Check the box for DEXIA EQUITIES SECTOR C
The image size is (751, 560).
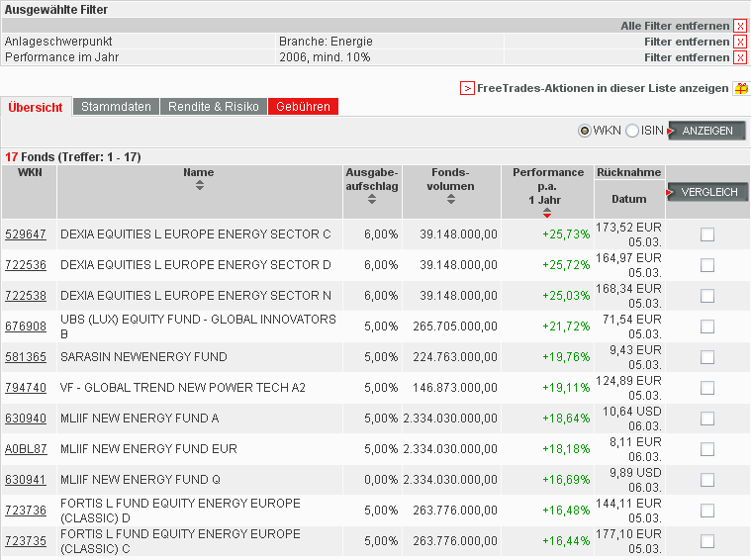pos(706,234)
